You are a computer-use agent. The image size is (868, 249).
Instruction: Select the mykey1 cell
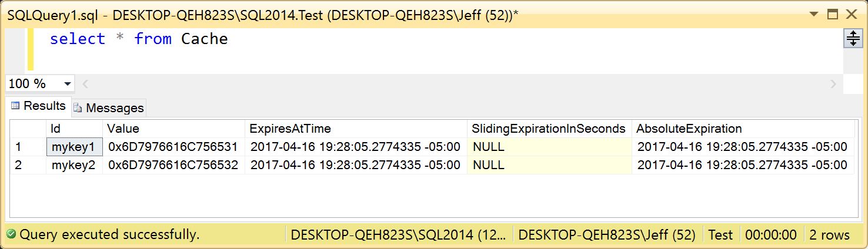click(75, 146)
